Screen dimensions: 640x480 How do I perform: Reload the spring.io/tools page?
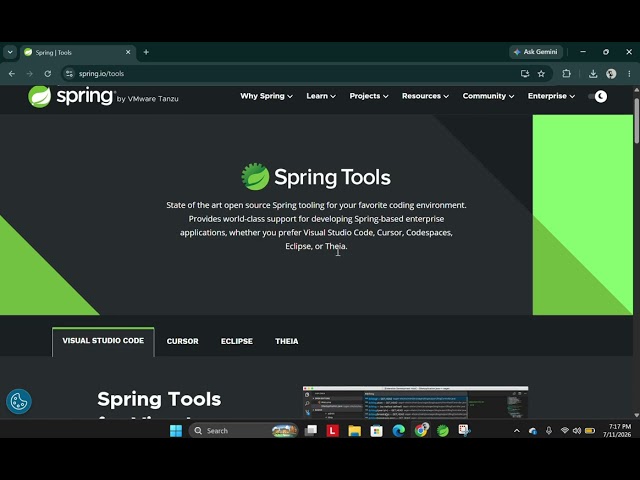click(48, 74)
